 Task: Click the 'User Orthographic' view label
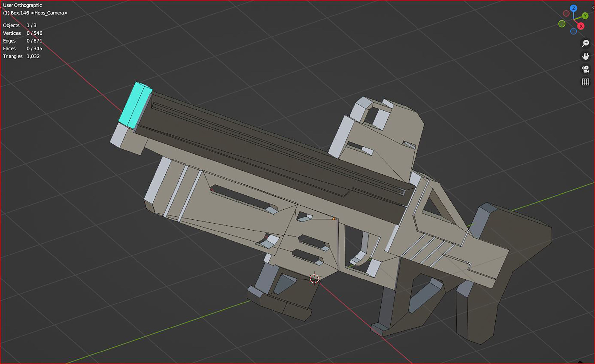pos(22,5)
